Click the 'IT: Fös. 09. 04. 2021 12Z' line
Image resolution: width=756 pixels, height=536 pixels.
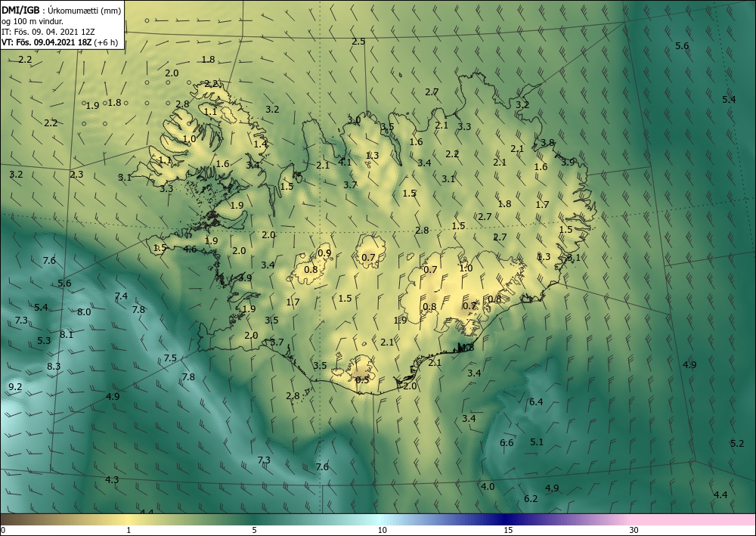point(48,31)
